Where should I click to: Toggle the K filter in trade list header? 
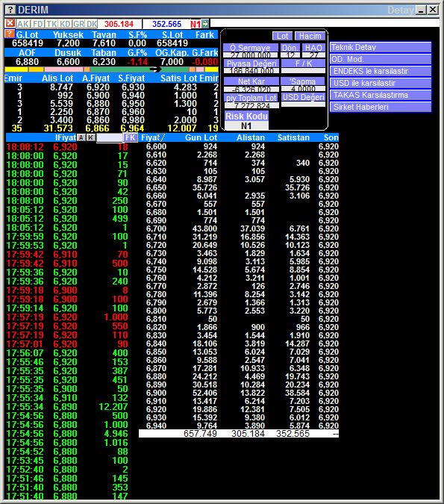tap(91, 137)
